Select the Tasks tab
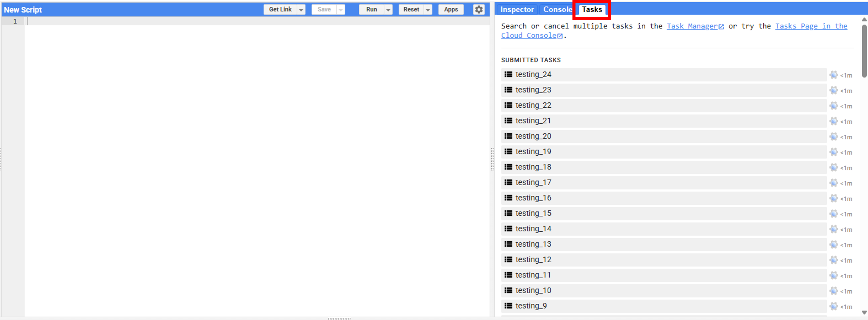The width and height of the screenshot is (868, 320). 592,10
